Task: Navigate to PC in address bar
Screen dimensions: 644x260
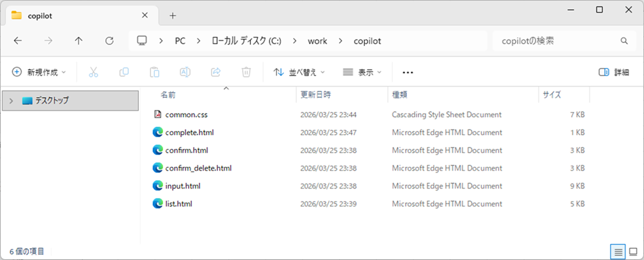Action: coord(180,41)
